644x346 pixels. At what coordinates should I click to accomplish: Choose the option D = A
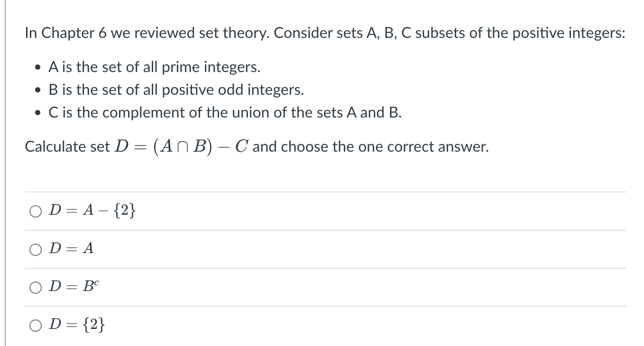coord(70,249)
